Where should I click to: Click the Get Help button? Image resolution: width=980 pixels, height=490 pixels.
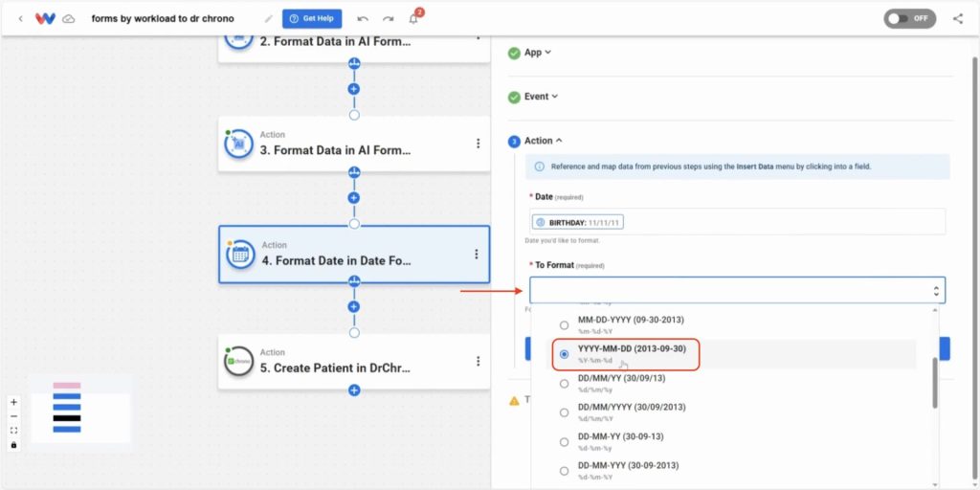[x=312, y=19]
